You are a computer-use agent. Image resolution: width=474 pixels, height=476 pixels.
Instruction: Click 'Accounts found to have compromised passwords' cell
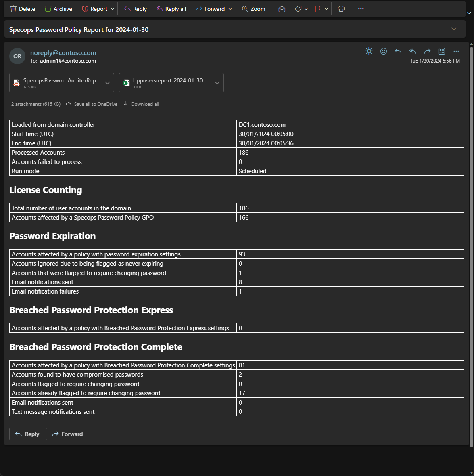coord(123,375)
